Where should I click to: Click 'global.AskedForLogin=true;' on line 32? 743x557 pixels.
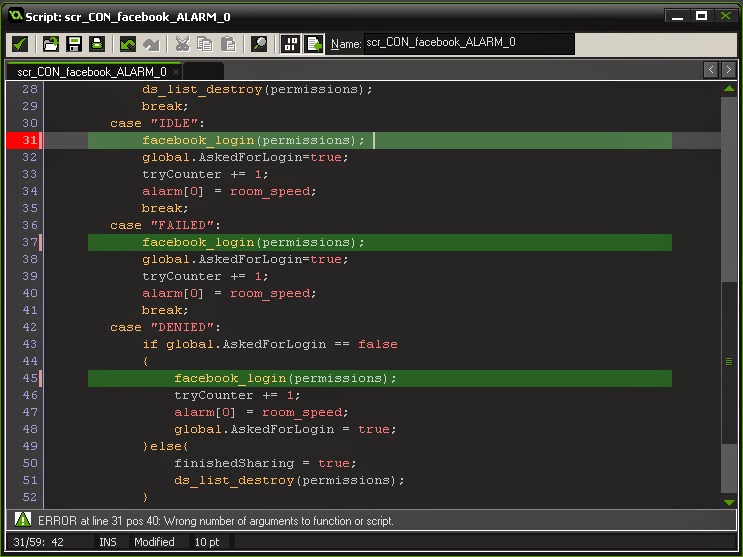tap(245, 157)
